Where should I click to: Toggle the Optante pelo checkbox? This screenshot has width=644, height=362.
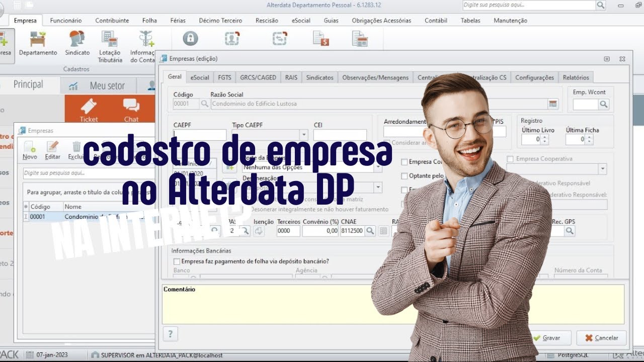point(404,176)
